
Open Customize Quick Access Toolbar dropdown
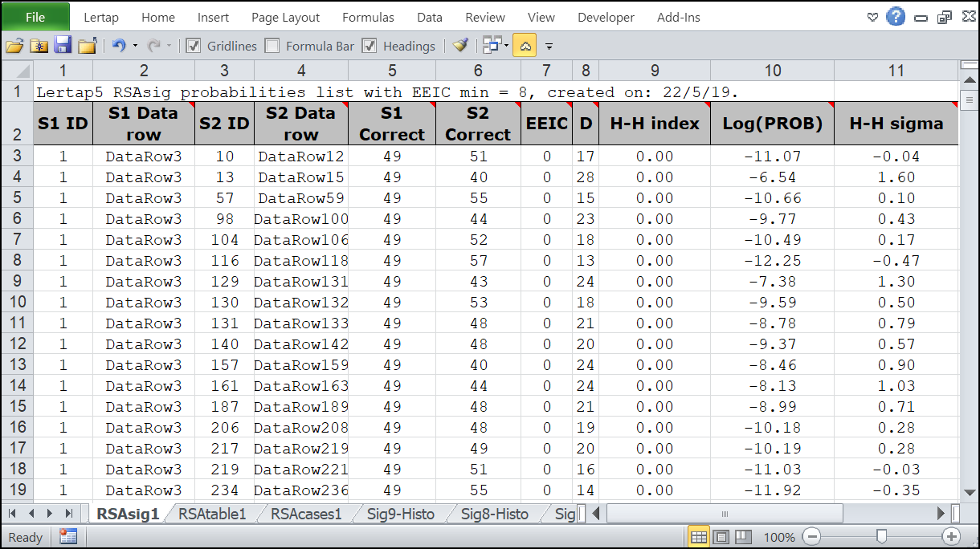549,46
